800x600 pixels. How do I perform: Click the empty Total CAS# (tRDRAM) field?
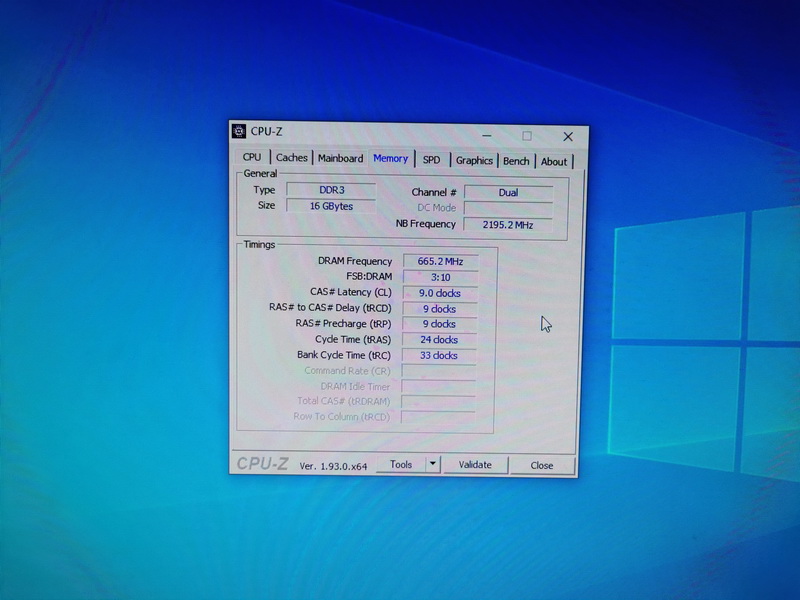point(438,402)
